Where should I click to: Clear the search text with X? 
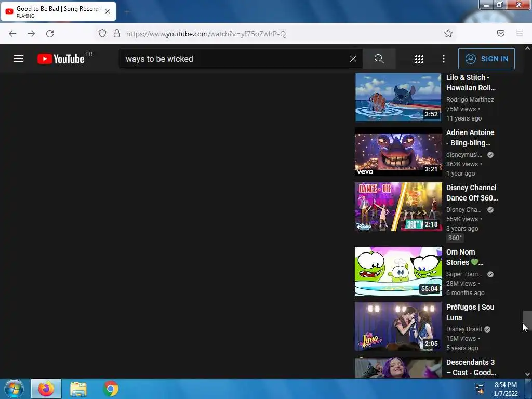point(353,59)
